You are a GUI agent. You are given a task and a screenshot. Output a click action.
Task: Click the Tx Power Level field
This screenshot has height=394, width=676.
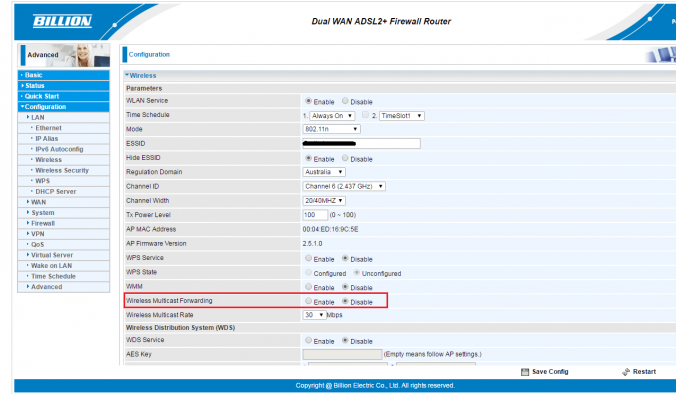coord(315,215)
